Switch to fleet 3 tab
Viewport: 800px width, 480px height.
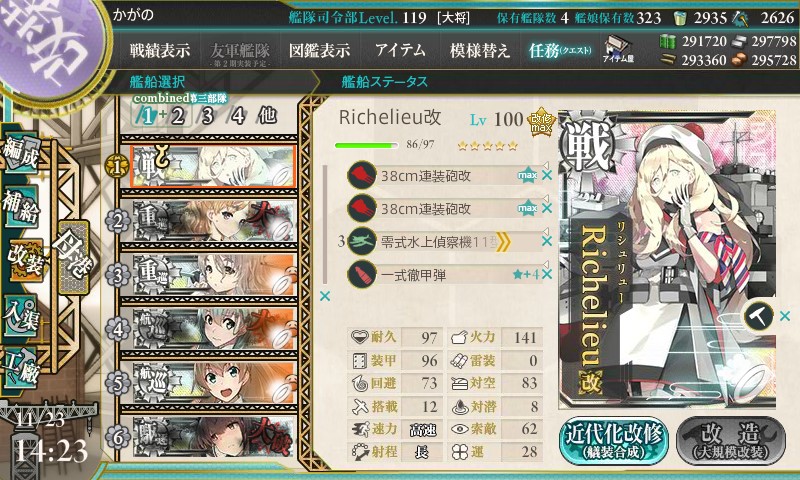tap(207, 116)
